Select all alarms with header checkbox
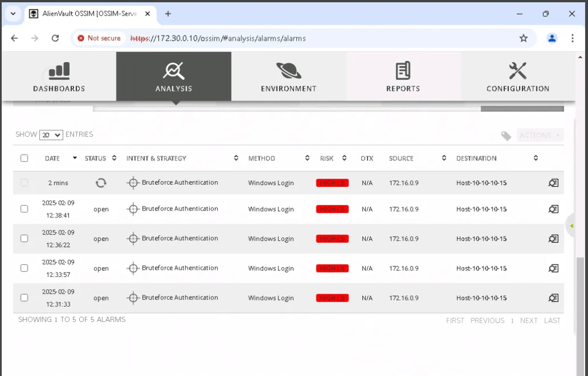 click(x=24, y=158)
